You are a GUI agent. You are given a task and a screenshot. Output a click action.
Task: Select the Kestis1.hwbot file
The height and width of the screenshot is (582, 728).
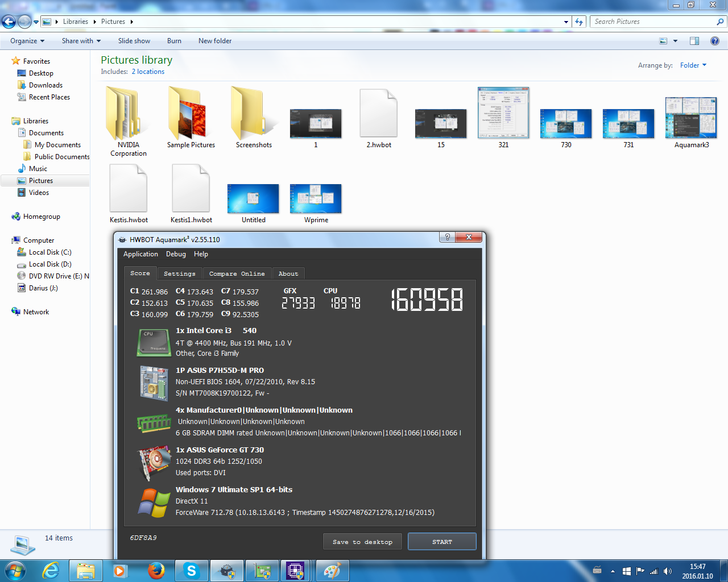click(x=191, y=193)
